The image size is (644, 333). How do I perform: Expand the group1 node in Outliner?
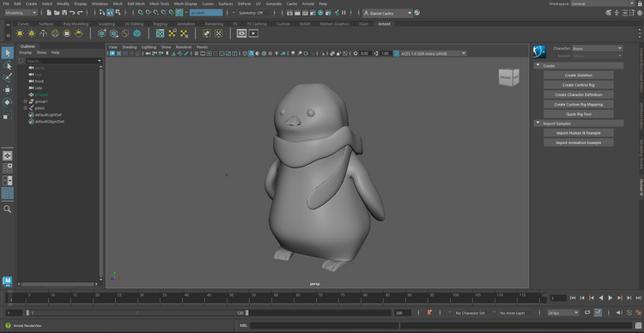coord(26,101)
